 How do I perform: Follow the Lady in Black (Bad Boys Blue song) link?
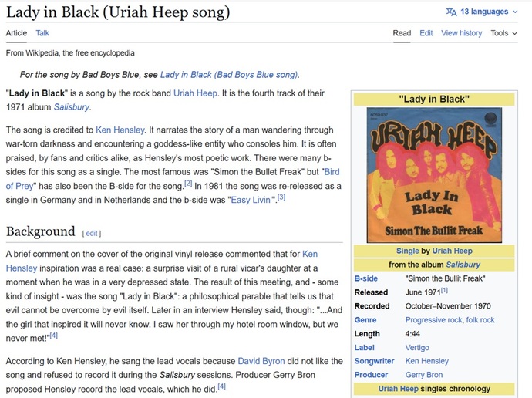[x=229, y=75]
